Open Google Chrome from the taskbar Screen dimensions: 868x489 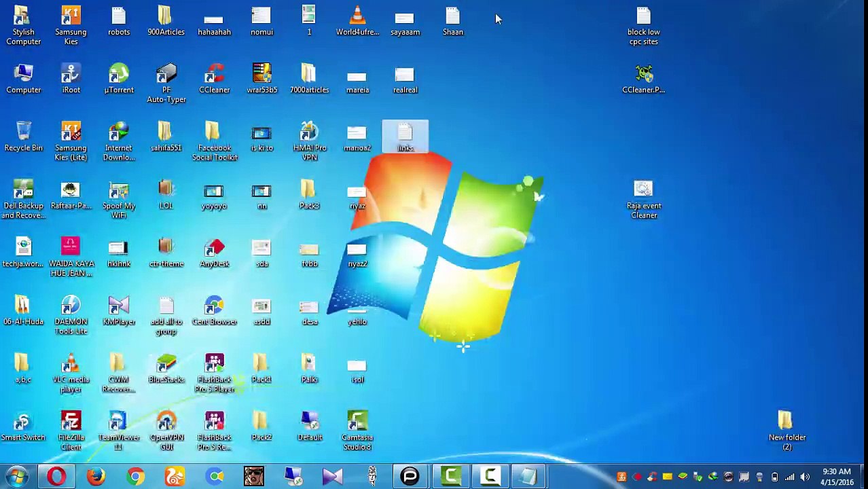[x=135, y=477]
